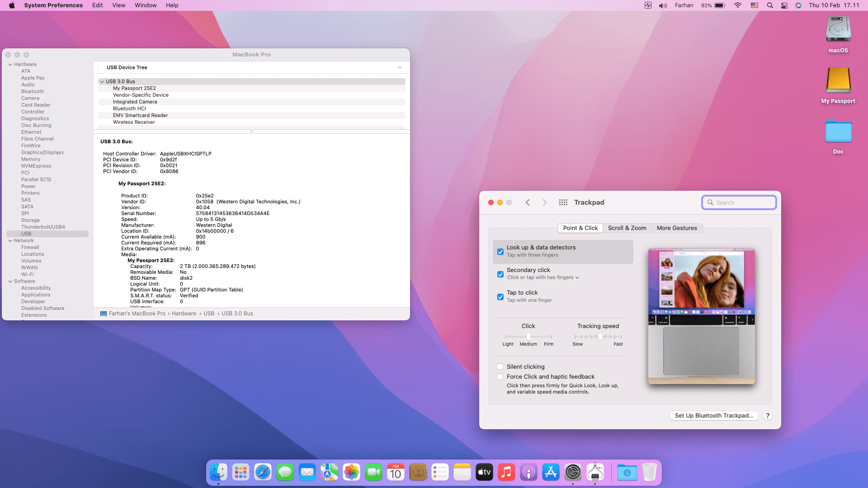Open Control Center in menu bar
The image size is (868, 488).
784,5
